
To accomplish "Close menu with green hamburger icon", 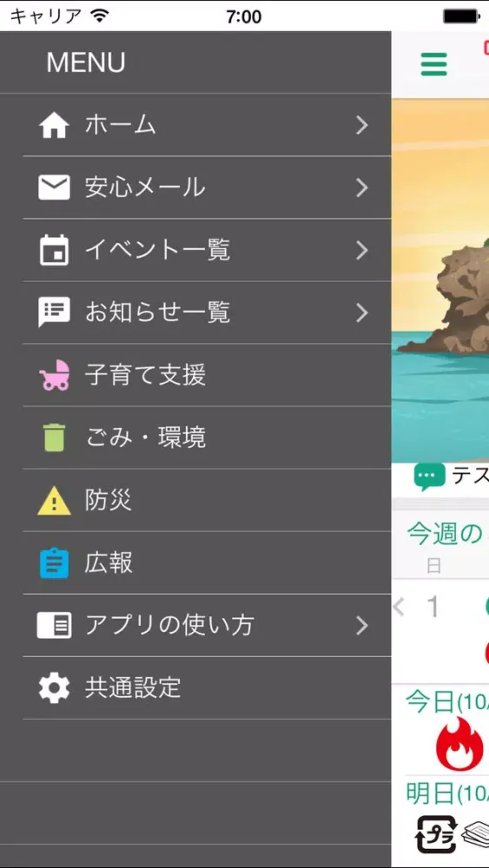I will click(x=433, y=65).
